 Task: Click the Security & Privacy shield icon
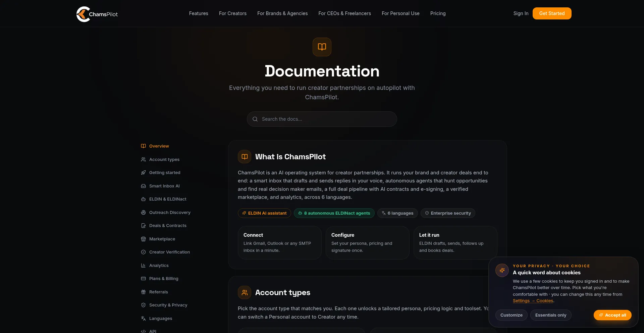pyautogui.click(x=143, y=305)
